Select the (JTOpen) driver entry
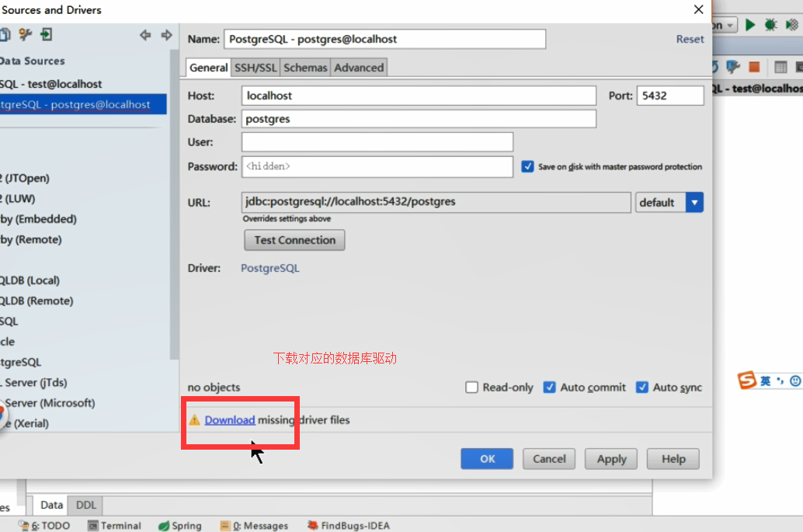The height and width of the screenshot is (532, 803). (x=26, y=178)
